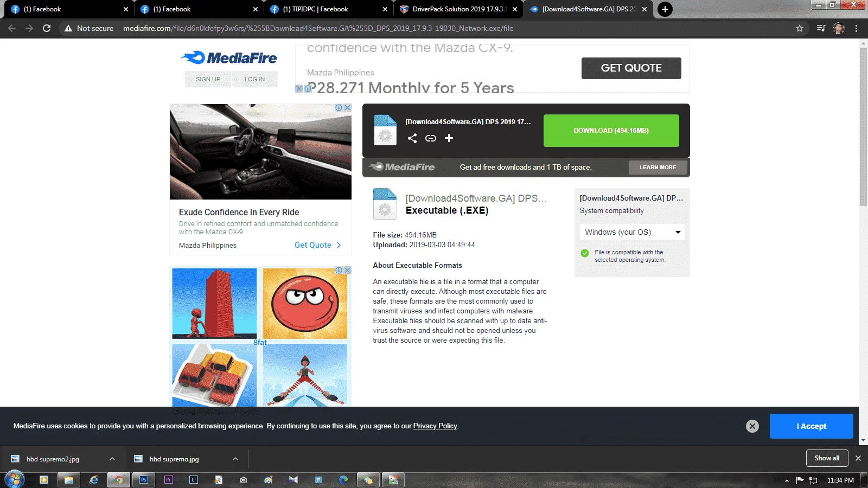Launch Premiere Pro from the taskbar
Viewport: 868px width, 488px height.
coord(169,480)
